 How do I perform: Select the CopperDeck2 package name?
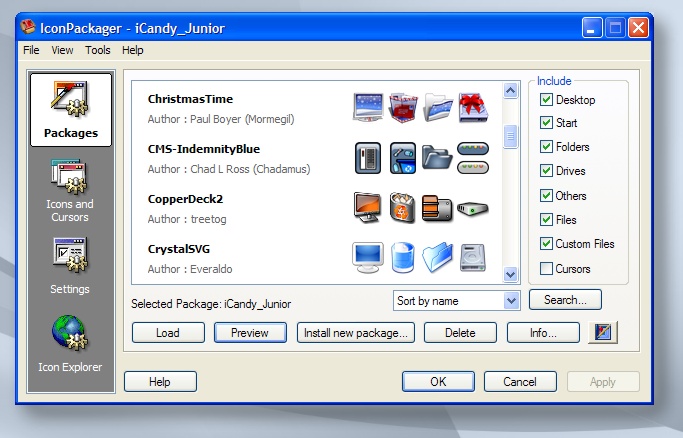click(185, 199)
